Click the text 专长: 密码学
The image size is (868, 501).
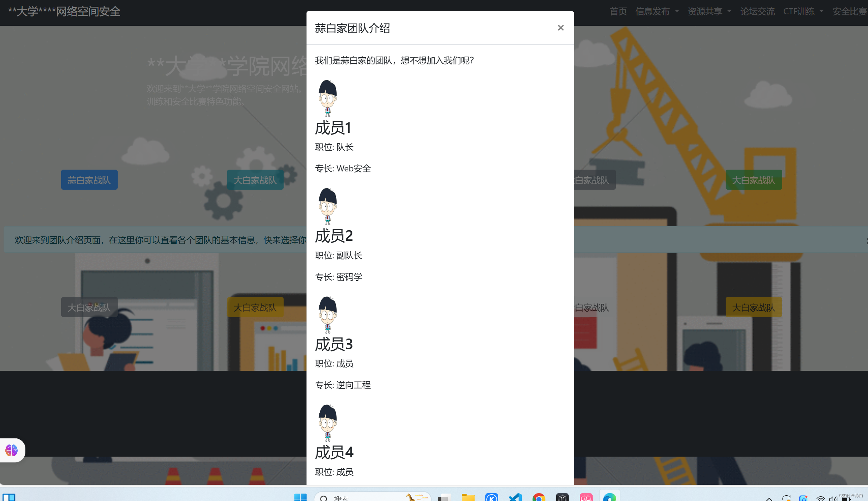point(338,277)
